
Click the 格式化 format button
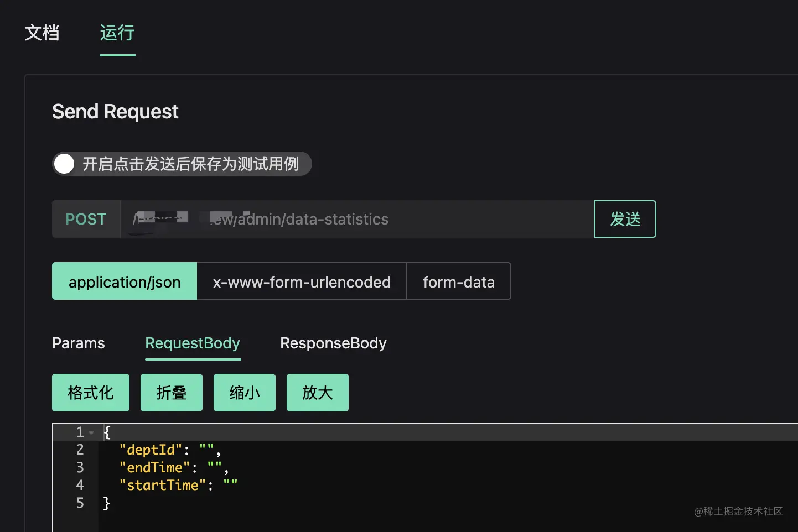tap(91, 393)
